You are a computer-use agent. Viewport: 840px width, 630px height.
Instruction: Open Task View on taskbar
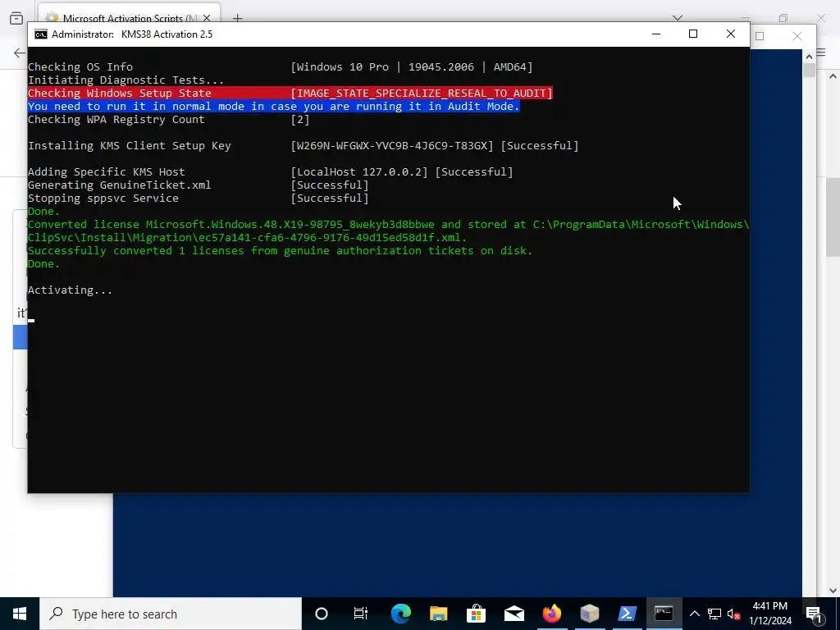pyautogui.click(x=361, y=614)
